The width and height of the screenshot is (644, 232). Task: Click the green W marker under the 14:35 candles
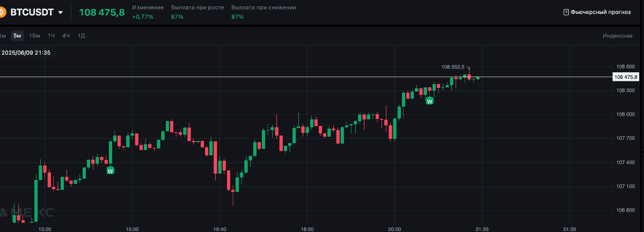pos(110,170)
